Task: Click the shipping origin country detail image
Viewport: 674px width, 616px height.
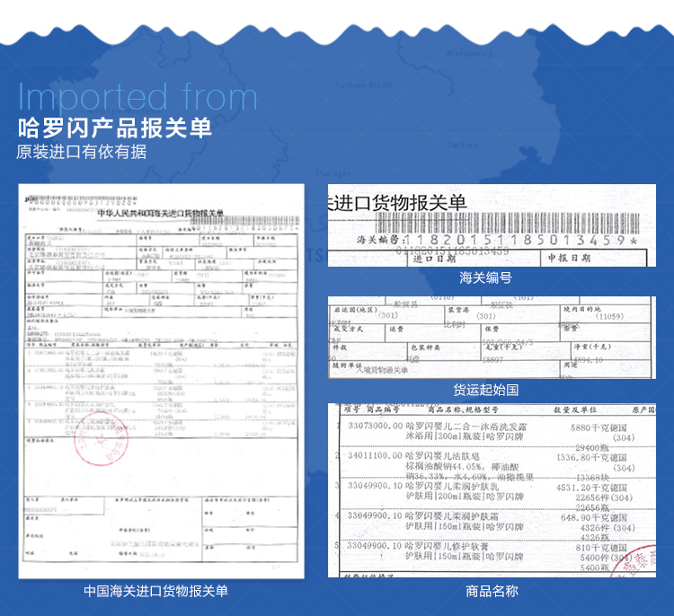Action: click(x=492, y=338)
